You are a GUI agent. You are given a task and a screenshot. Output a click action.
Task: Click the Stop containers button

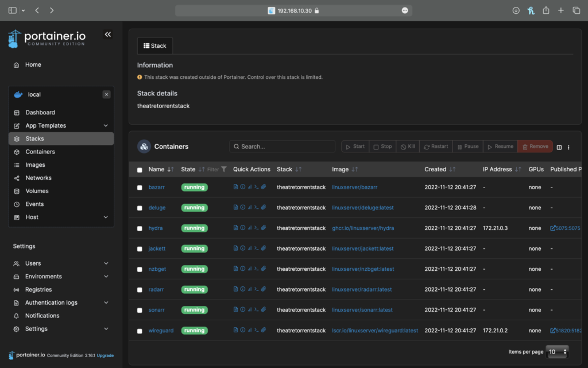[382, 147]
